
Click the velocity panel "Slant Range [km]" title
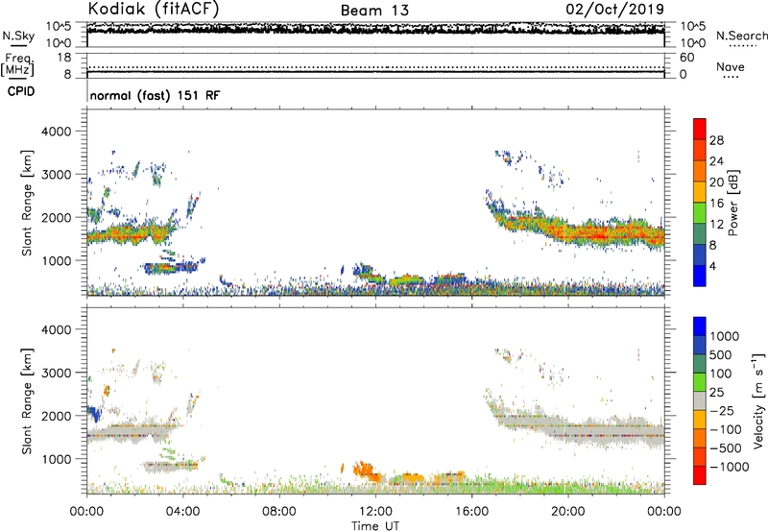coord(27,401)
